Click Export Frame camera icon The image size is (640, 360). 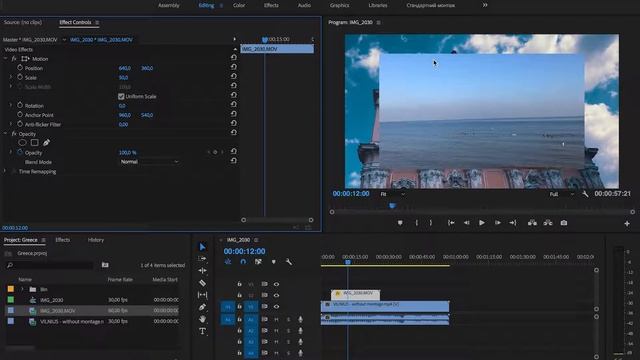point(564,223)
